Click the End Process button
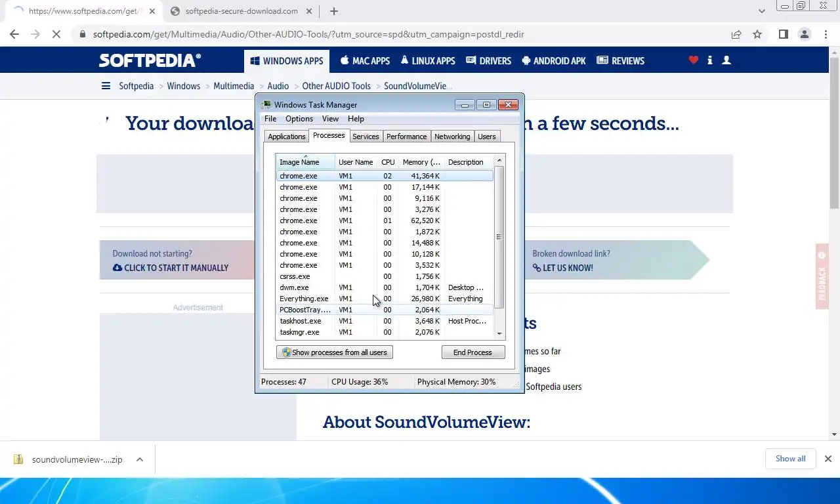Viewport: 840px width, 504px height. coord(472,352)
